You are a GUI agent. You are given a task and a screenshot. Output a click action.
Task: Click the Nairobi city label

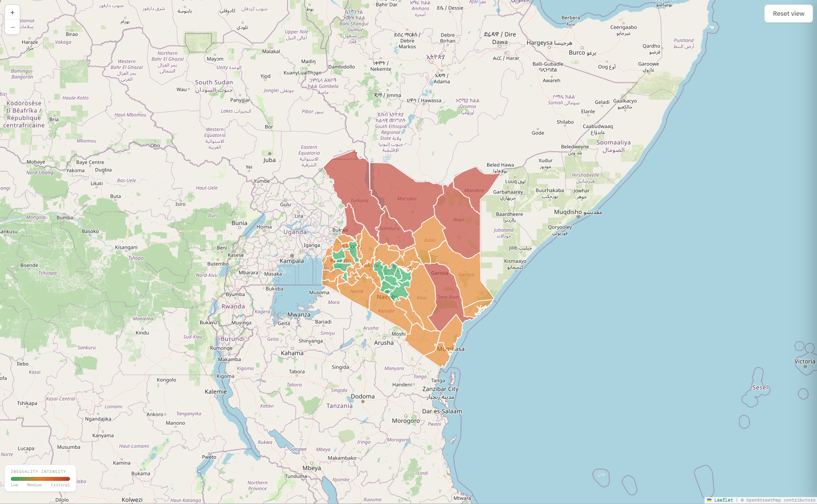387,297
